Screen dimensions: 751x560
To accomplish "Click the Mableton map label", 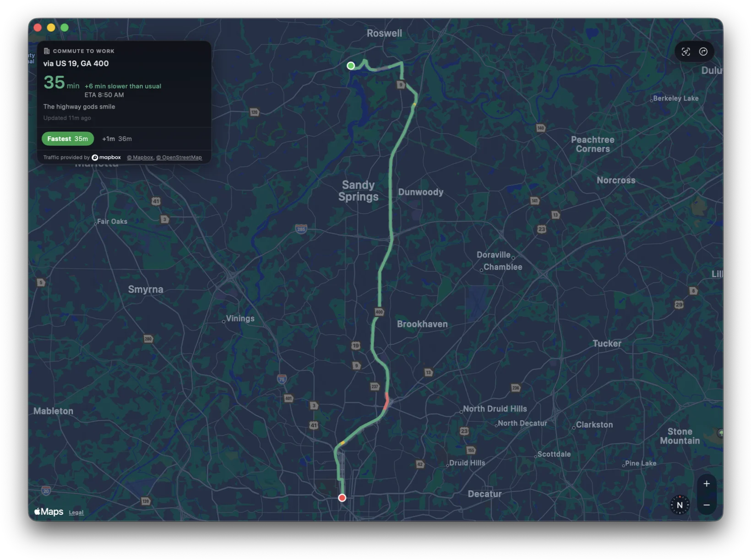I will pyautogui.click(x=53, y=411).
